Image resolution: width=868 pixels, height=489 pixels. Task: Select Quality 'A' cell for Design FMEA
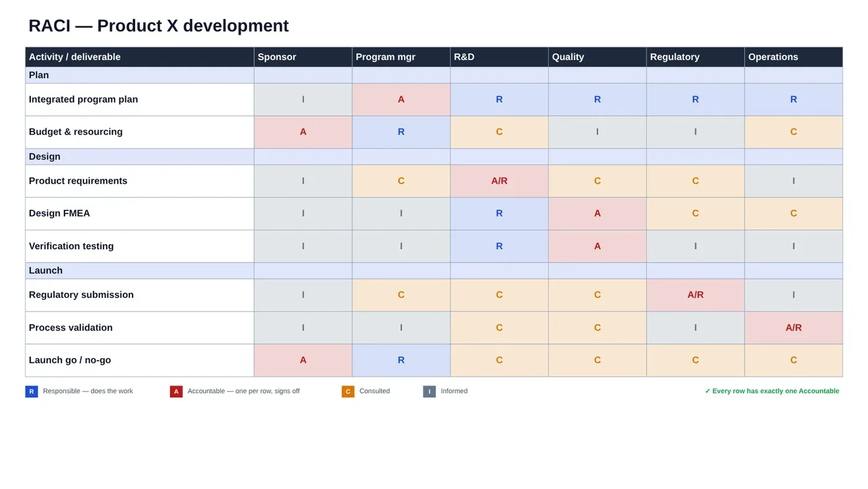tap(597, 213)
